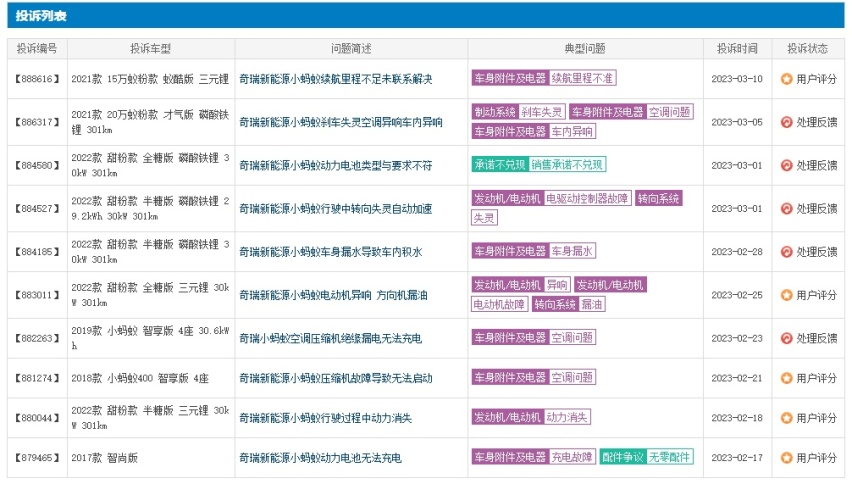Click the 处理反馈 icon for complaint 884580

(786, 165)
